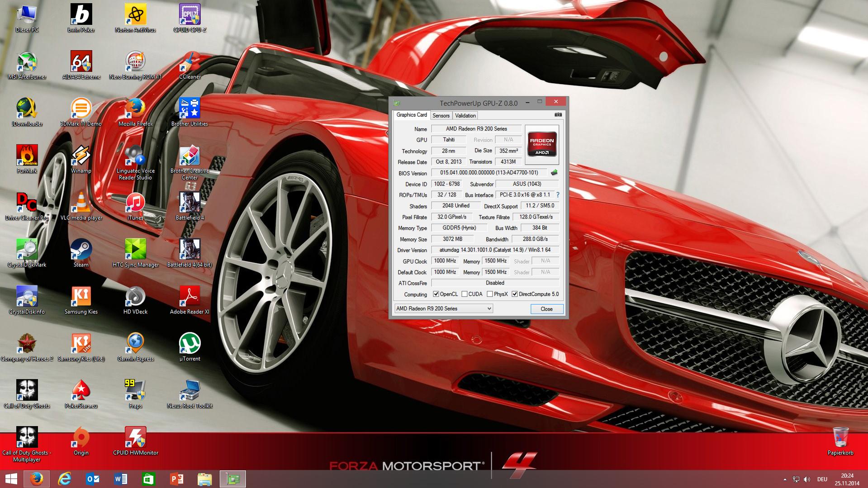
Task: Click Internet Explorer in the taskbar
Action: coord(65,479)
